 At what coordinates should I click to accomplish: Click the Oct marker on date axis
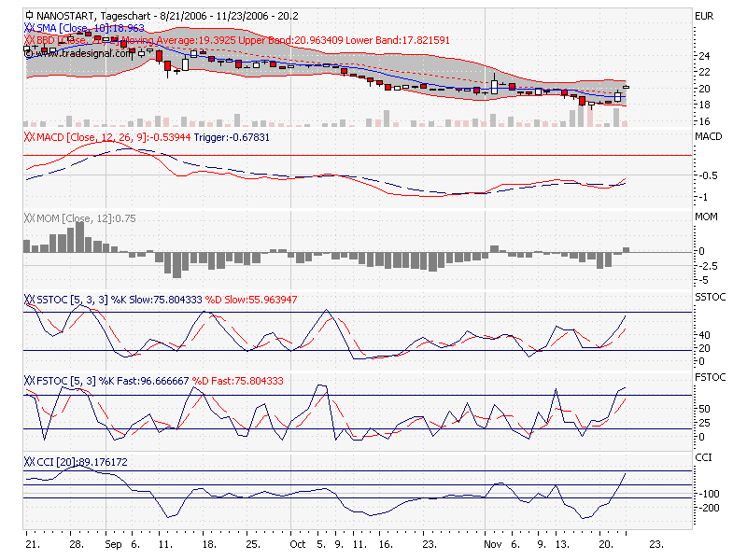click(x=298, y=542)
